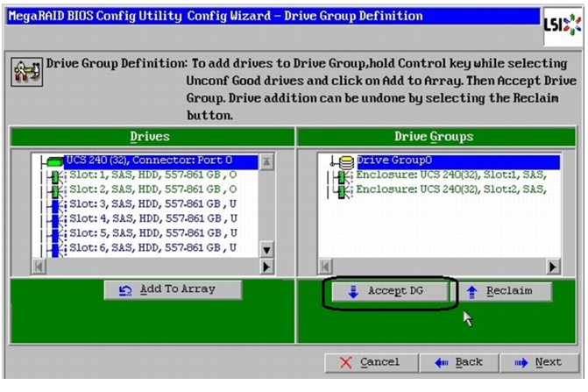The image size is (588, 392).
Task: Click the Drives panel header
Action: [152, 137]
